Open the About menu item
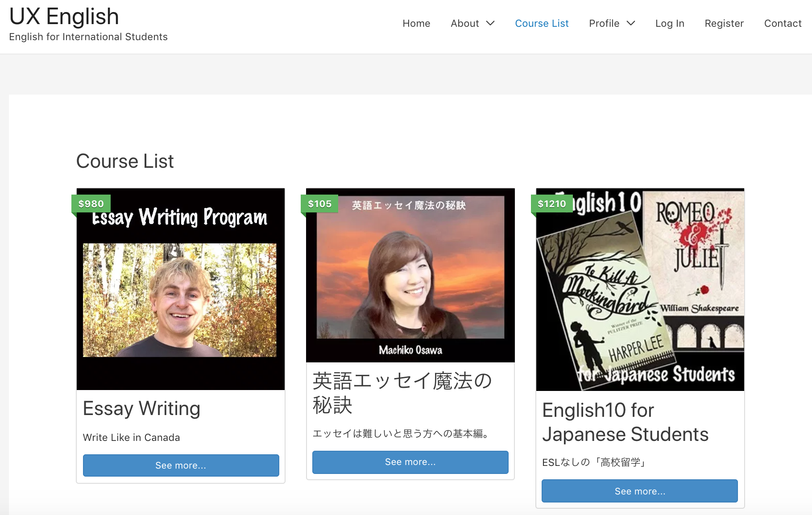The image size is (812, 515). 464,23
